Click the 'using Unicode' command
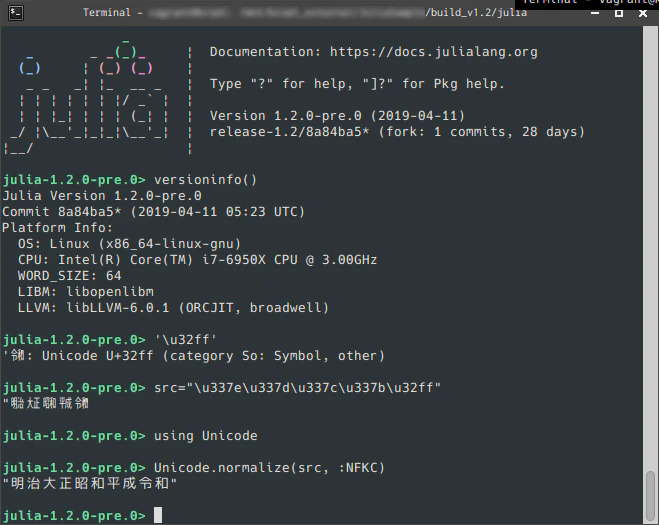This screenshot has height=525, width=659. point(206,435)
